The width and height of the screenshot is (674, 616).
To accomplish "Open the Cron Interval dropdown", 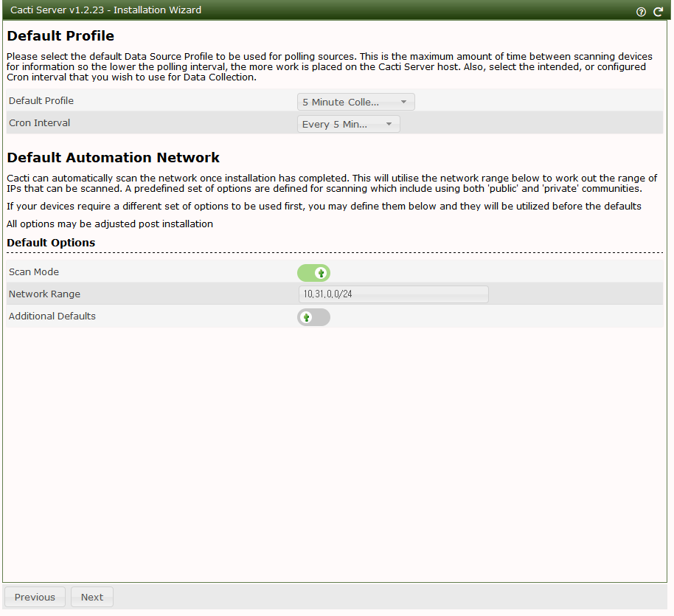I will [x=349, y=124].
